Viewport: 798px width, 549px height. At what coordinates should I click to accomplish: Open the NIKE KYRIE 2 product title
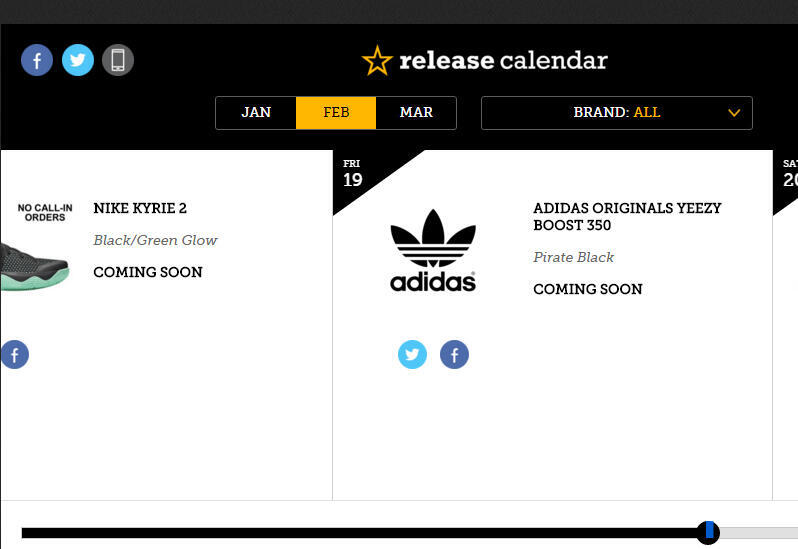click(x=140, y=208)
